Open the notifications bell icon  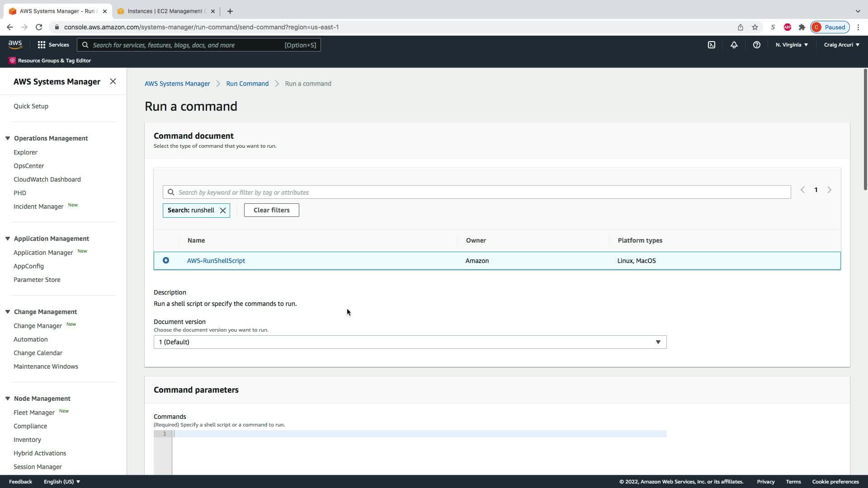(x=734, y=45)
